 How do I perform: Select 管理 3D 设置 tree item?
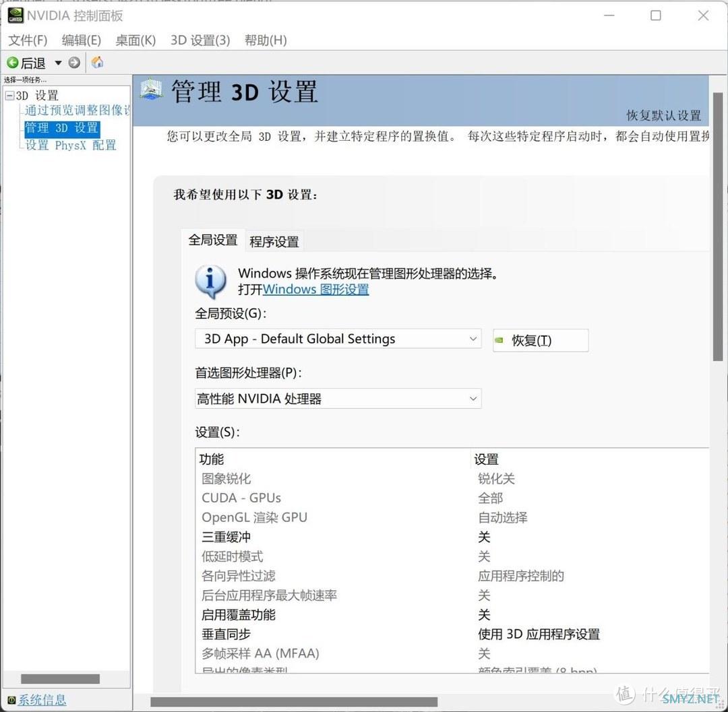pos(62,128)
